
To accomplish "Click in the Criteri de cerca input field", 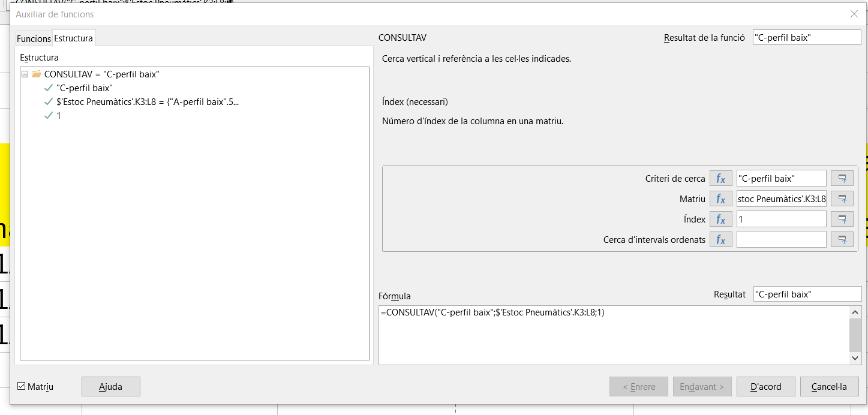I will pyautogui.click(x=782, y=178).
